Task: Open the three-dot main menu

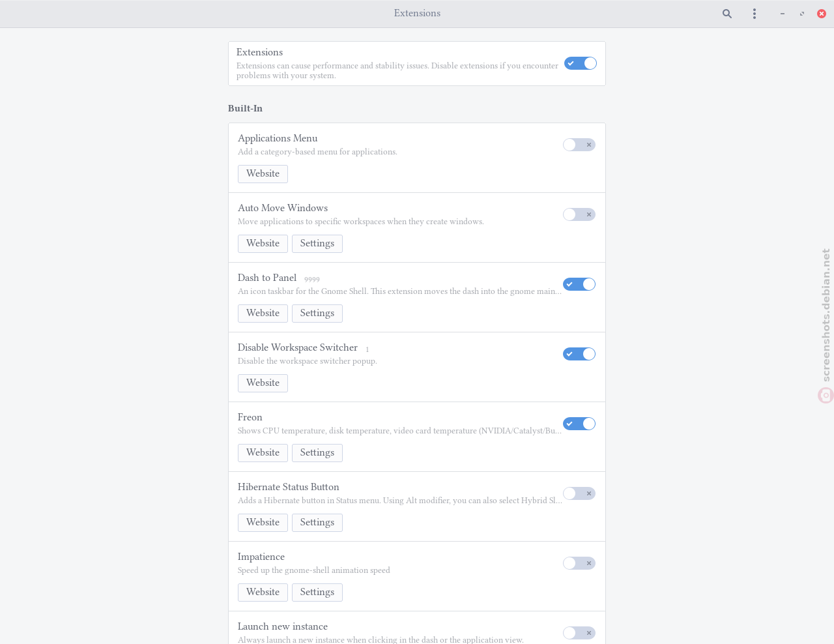Action: pyautogui.click(x=755, y=14)
